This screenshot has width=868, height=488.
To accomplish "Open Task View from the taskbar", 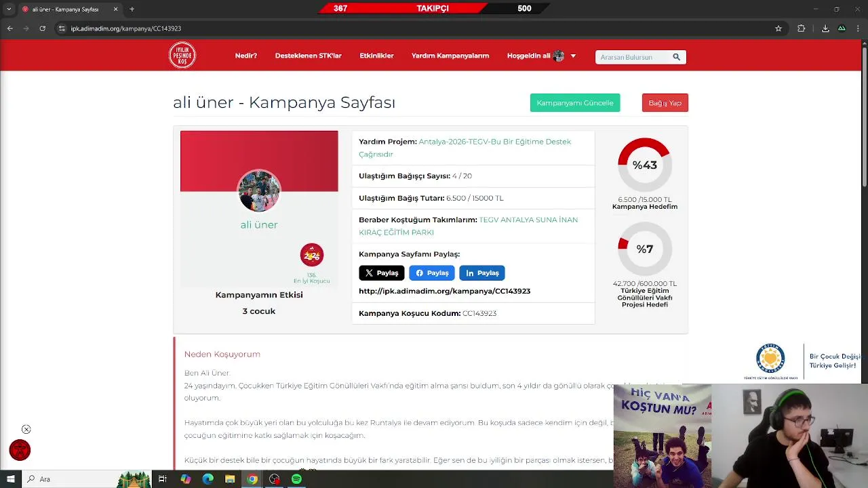I will (x=163, y=479).
